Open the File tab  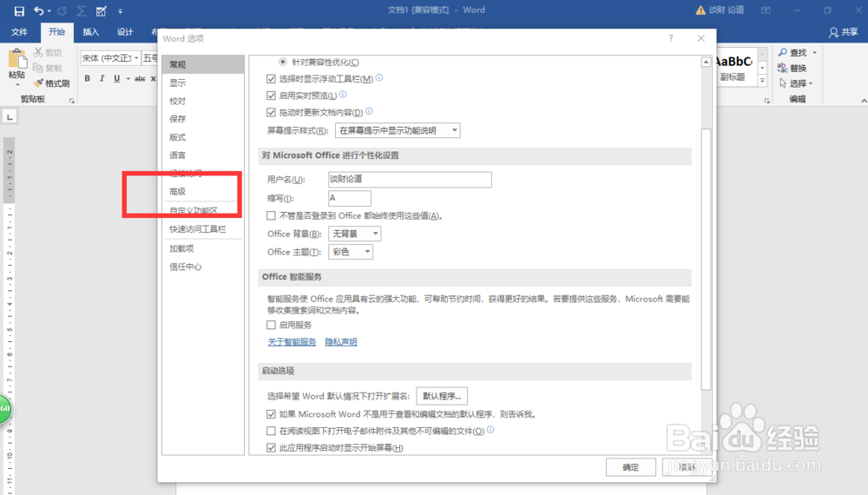coord(19,32)
